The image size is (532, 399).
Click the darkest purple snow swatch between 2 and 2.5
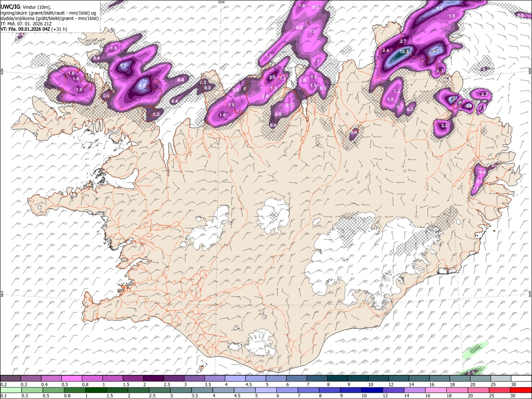pyautogui.click(x=153, y=379)
